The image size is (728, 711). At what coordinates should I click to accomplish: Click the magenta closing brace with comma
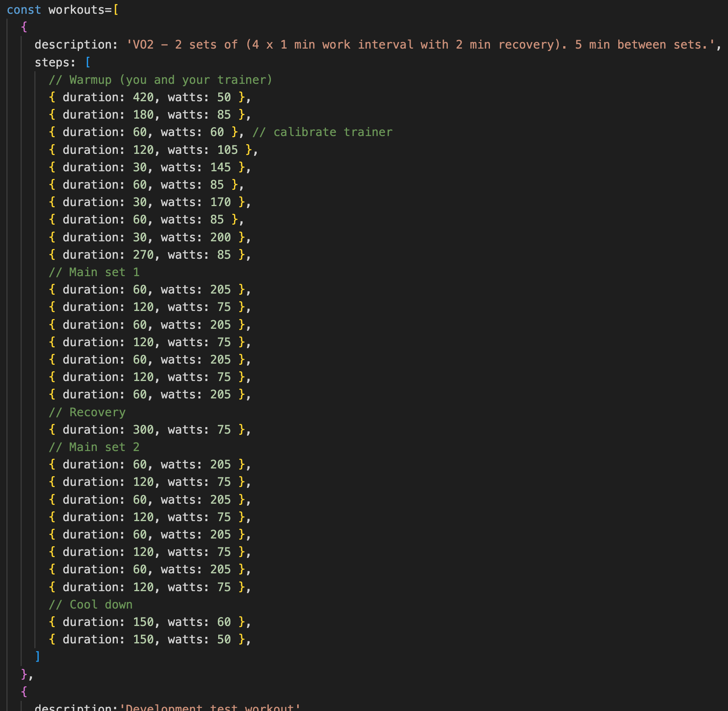pyautogui.click(x=27, y=674)
